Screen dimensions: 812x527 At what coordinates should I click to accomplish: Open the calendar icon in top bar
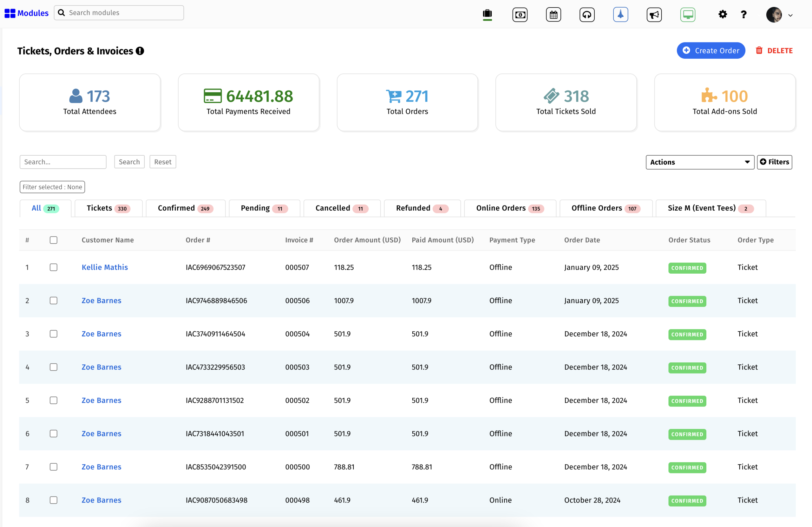[x=553, y=15]
